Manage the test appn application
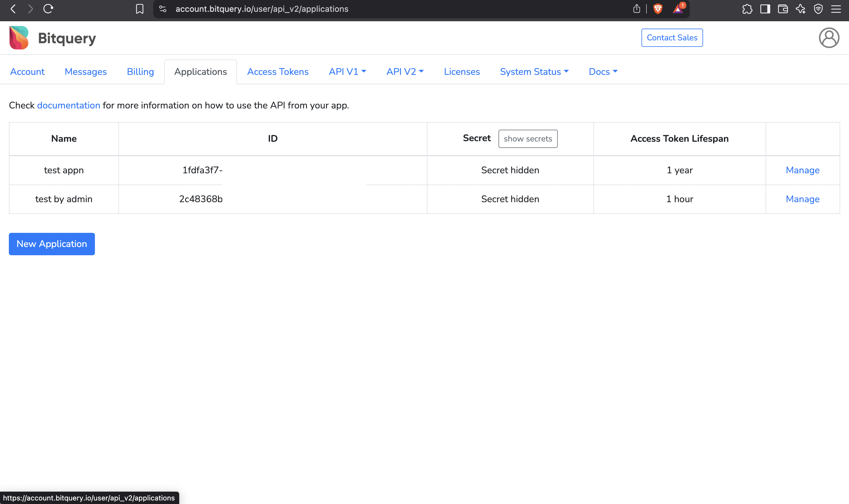 pyautogui.click(x=802, y=170)
